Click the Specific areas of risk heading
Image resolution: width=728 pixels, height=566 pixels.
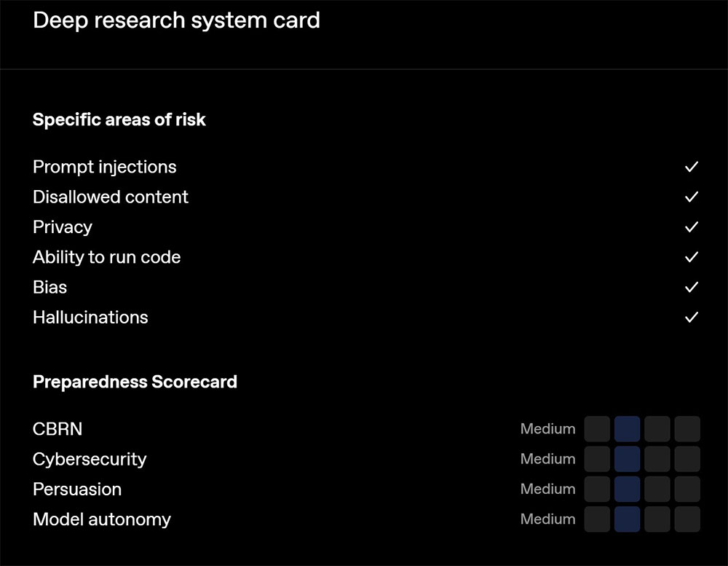click(119, 119)
